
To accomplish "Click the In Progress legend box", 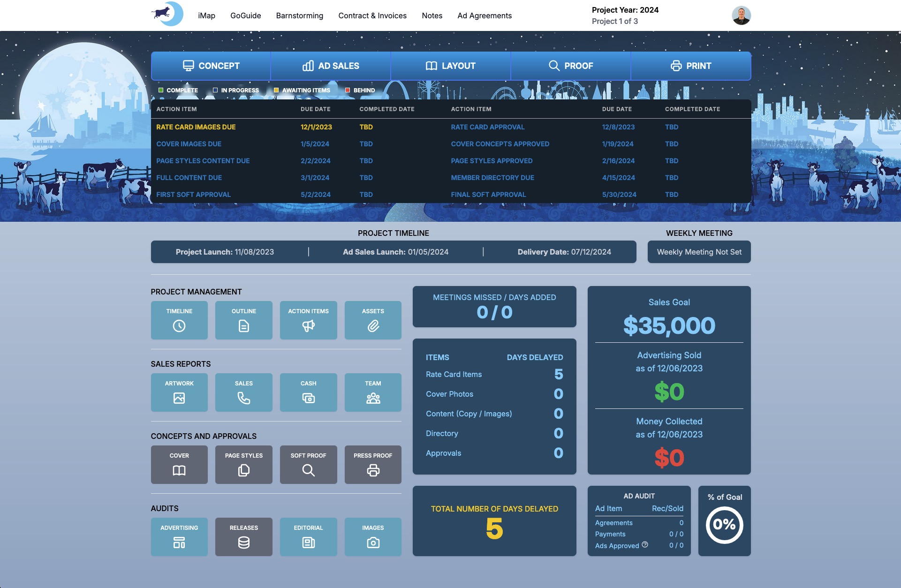I will coord(215,90).
